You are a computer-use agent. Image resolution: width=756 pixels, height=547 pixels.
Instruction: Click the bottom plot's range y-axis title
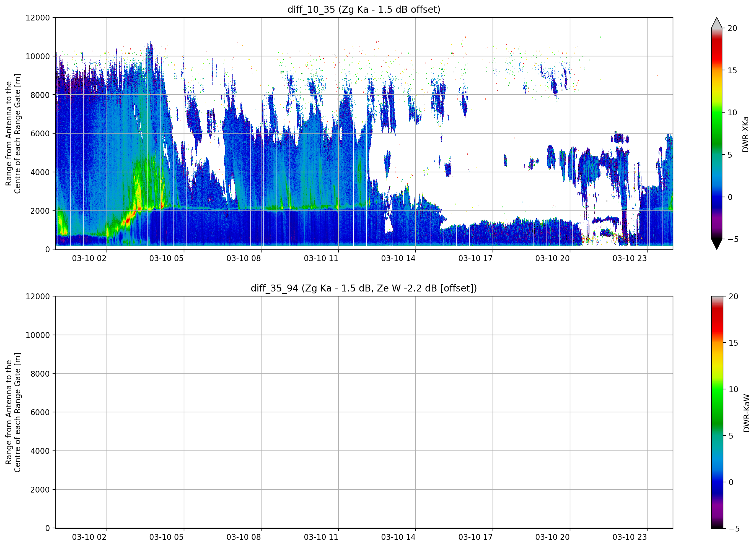pyautogui.click(x=13, y=412)
